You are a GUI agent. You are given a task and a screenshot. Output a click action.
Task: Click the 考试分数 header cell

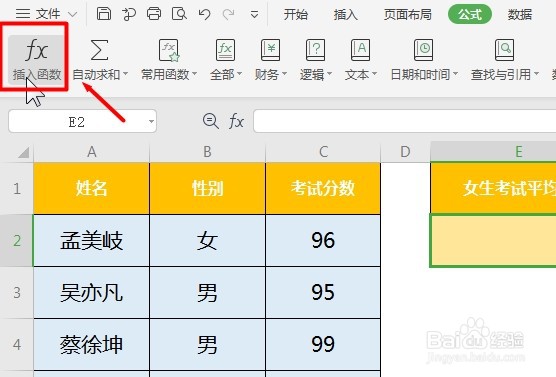coord(323,188)
